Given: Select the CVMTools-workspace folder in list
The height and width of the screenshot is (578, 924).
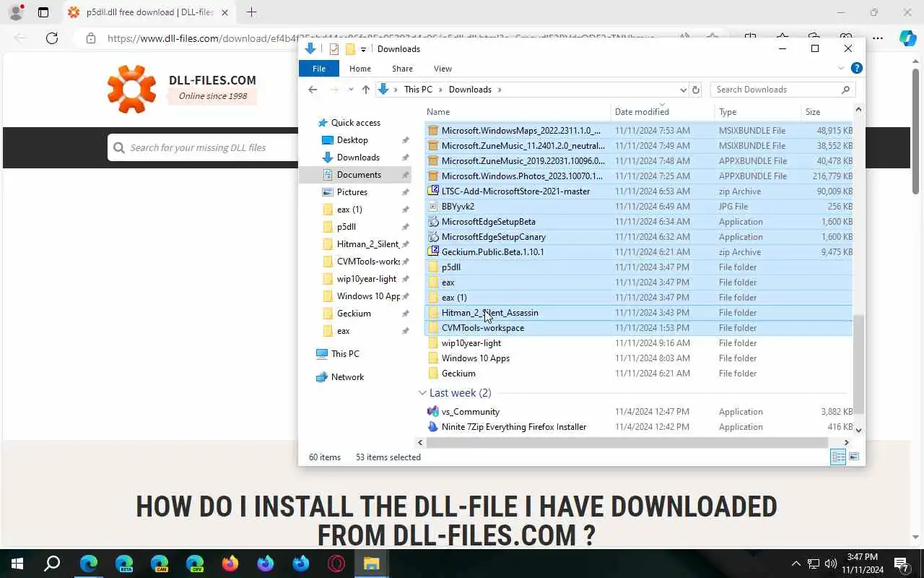Looking at the screenshot, I should (x=639, y=328).
